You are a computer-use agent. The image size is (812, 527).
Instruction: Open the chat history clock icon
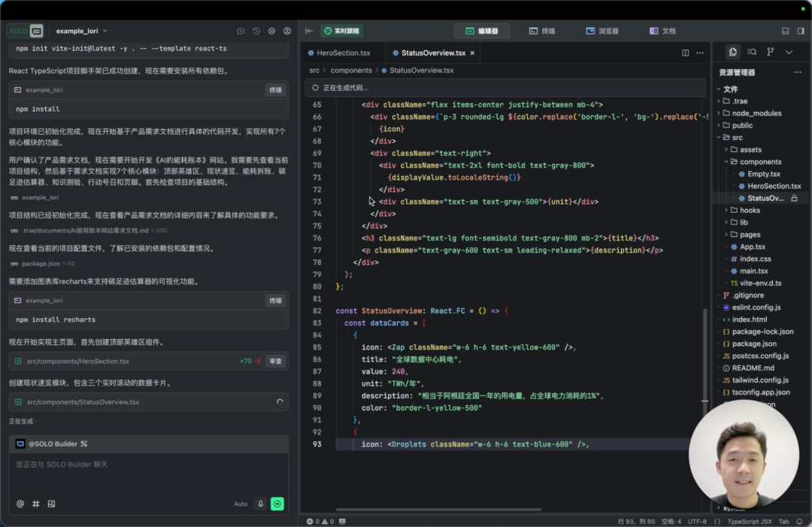click(256, 31)
